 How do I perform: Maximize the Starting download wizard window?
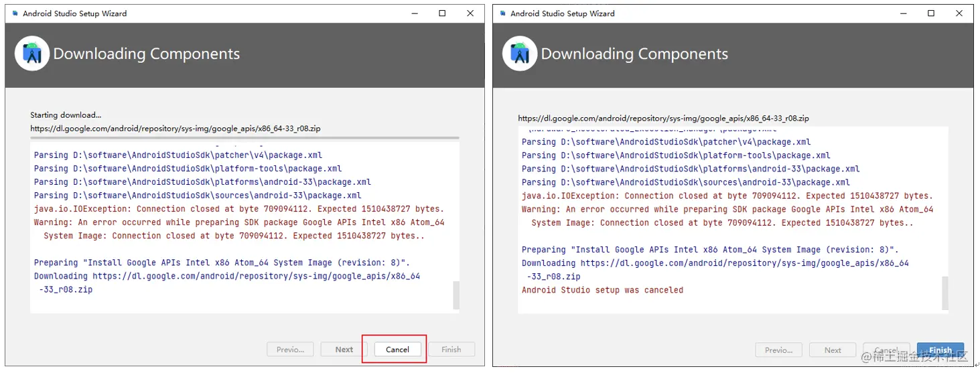click(442, 13)
